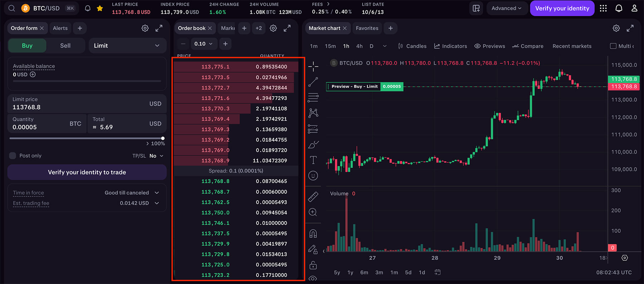
Task: Select the ruler measure tool
Action: [313, 197]
